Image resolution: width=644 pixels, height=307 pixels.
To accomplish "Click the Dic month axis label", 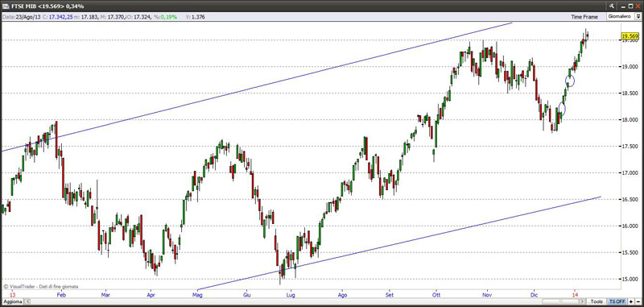I will pyautogui.click(x=534, y=295).
